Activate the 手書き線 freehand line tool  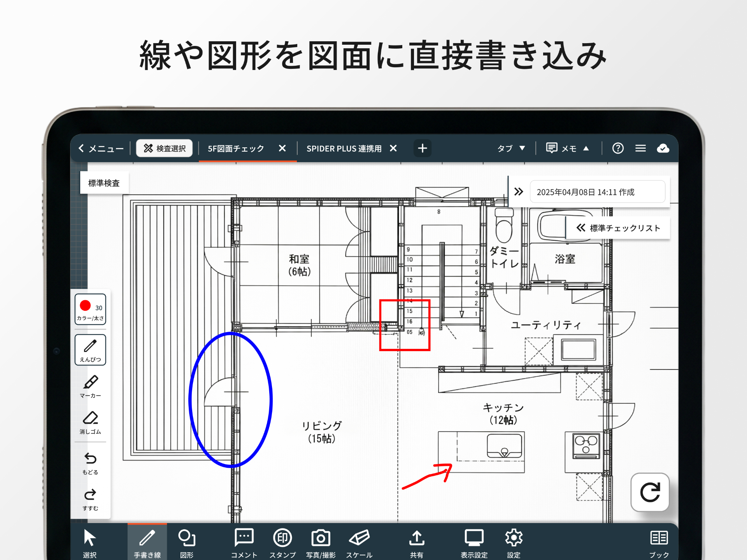pos(147,543)
